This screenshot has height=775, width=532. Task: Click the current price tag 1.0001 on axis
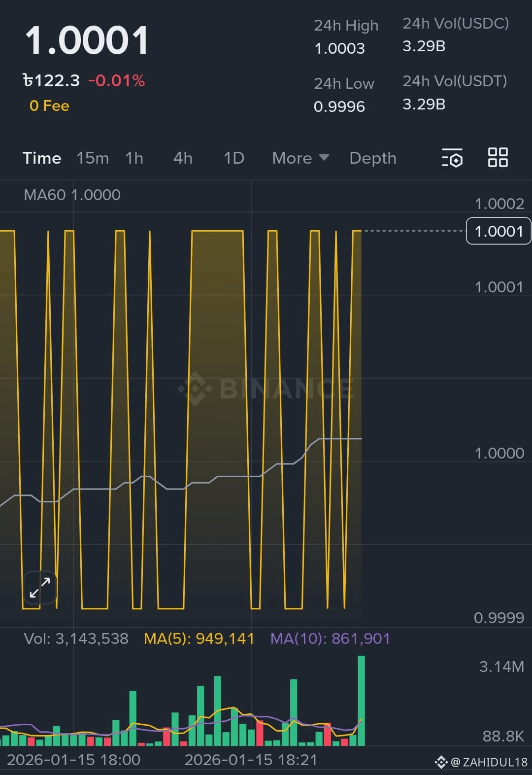(499, 231)
